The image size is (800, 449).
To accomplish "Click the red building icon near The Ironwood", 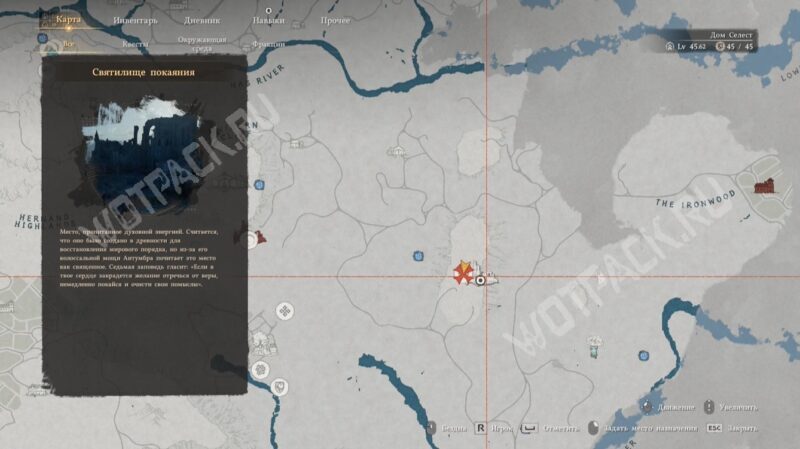I will coord(767,184).
